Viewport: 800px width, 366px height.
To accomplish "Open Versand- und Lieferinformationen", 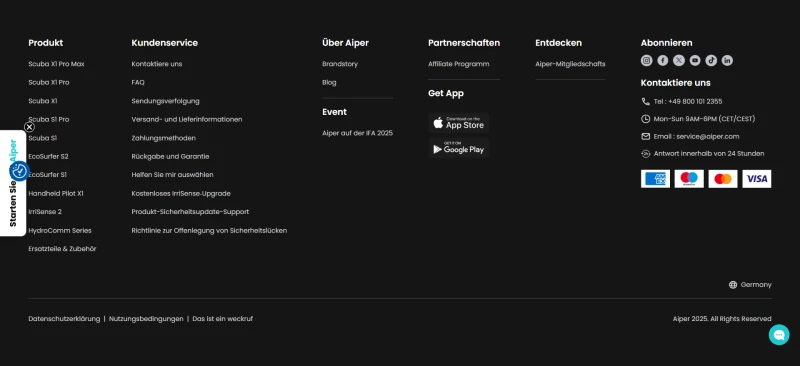I will [187, 119].
